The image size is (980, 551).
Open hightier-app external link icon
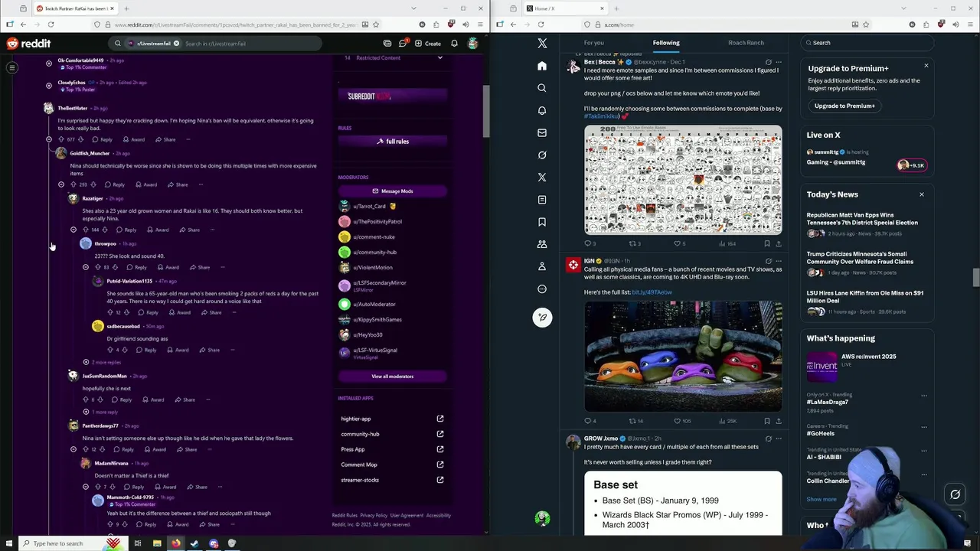pos(439,419)
